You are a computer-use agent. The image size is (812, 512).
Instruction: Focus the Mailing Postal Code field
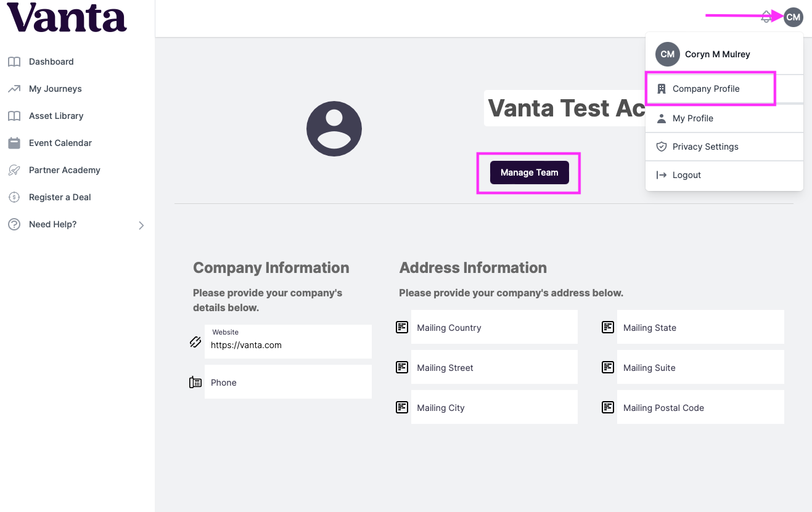[700, 407]
